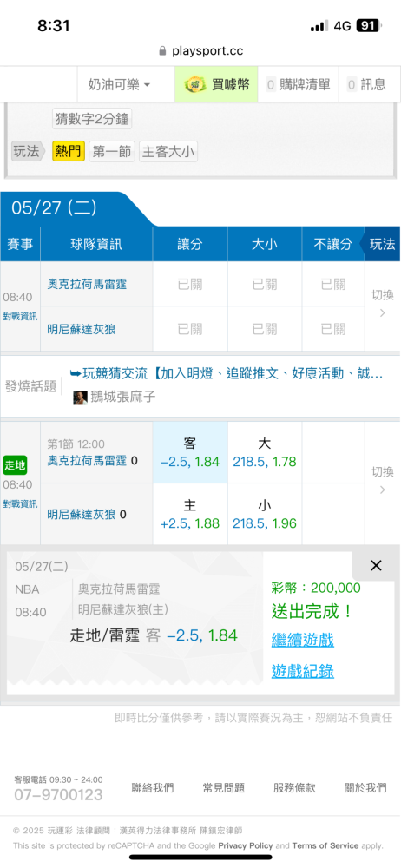Select 猜數字2分鐘 game tag
The image size is (401, 868).
pyautogui.click(x=92, y=118)
